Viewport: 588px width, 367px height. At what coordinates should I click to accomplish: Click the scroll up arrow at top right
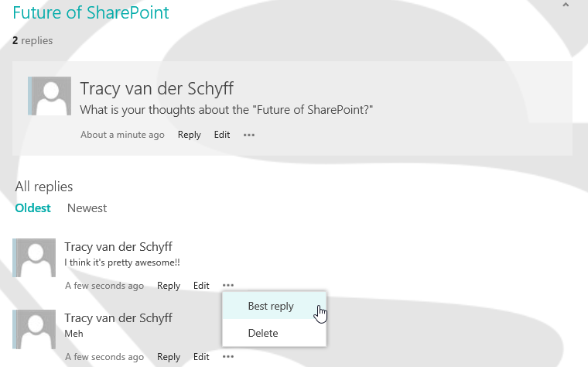coord(566,5)
